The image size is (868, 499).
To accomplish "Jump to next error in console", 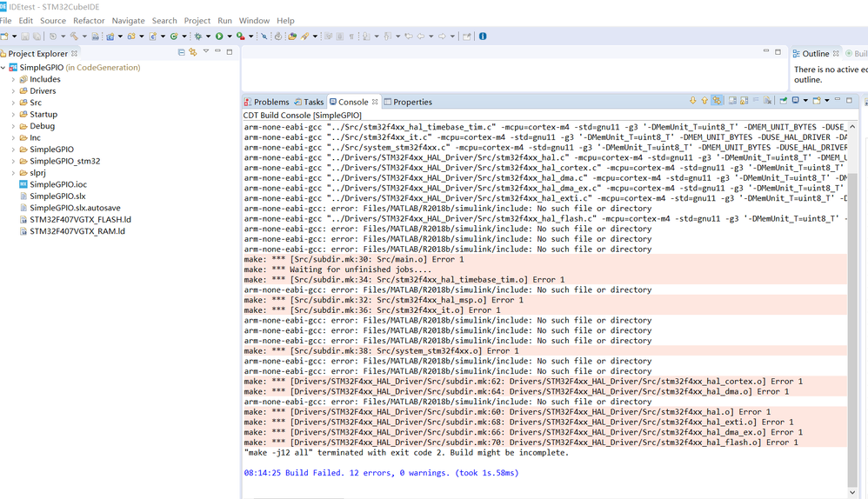I will (x=692, y=101).
